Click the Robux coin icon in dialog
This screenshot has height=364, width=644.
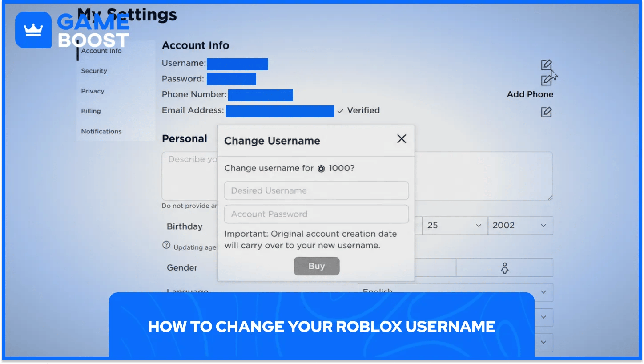click(322, 169)
